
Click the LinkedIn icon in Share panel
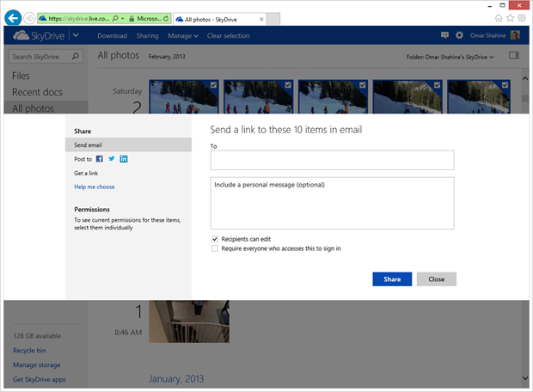click(x=124, y=159)
